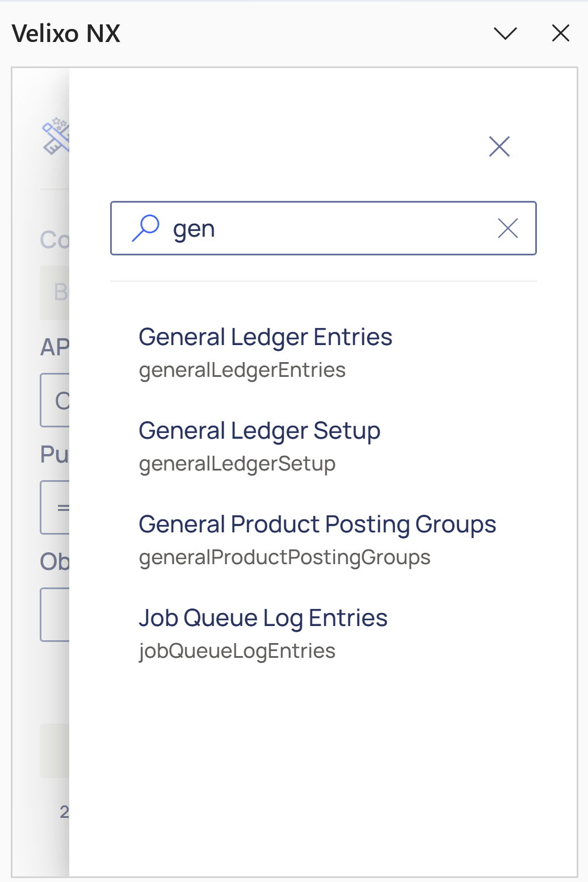Click the Velixo NX pane title
This screenshot has width=588, height=882.
point(66,34)
